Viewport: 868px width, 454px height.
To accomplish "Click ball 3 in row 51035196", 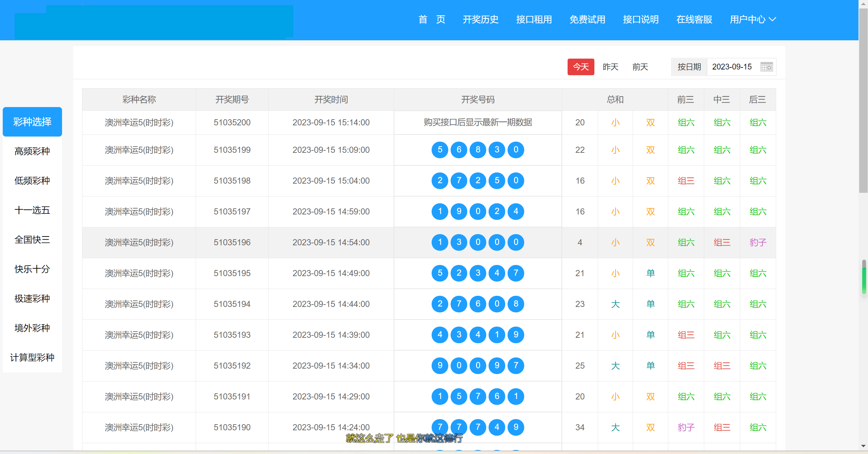I will tap(459, 242).
